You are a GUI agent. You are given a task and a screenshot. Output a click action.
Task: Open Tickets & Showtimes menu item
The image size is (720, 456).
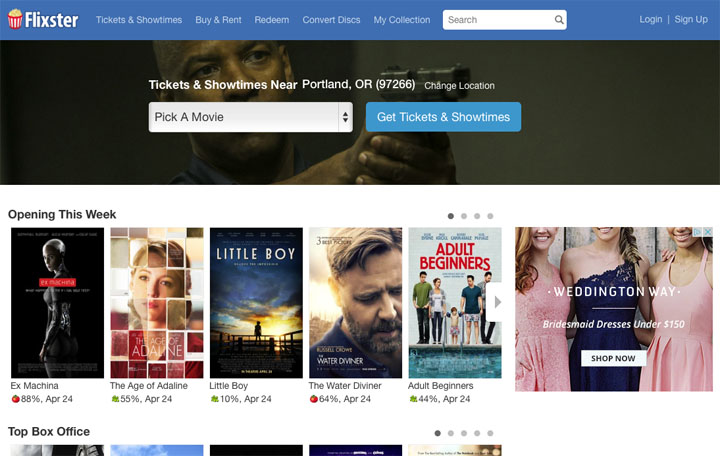click(139, 20)
